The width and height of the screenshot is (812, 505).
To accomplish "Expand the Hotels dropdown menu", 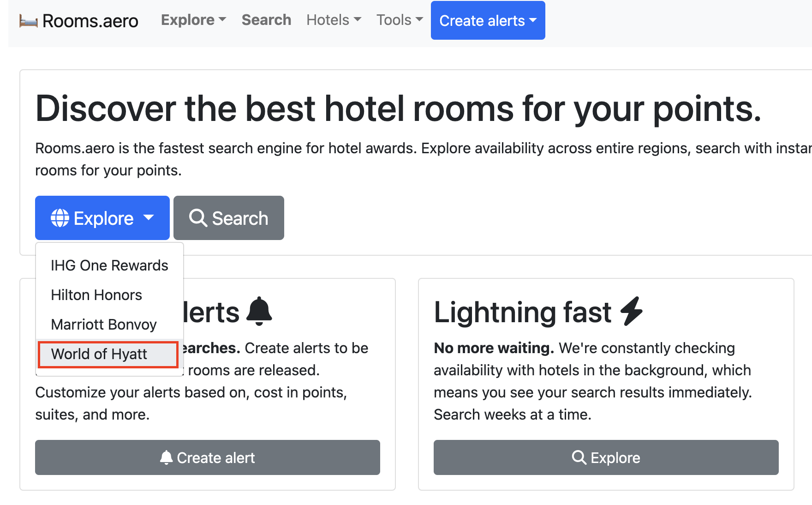I will coord(334,20).
